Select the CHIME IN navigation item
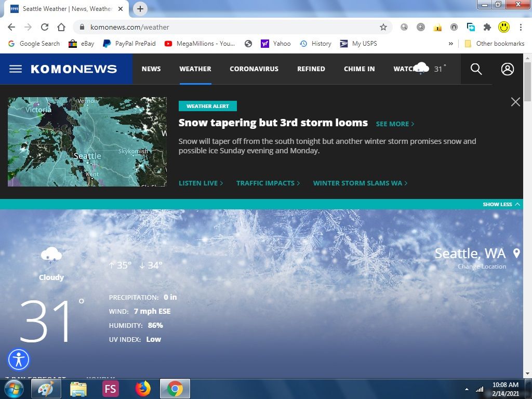Viewport: 532px width, 399px height. coord(360,69)
